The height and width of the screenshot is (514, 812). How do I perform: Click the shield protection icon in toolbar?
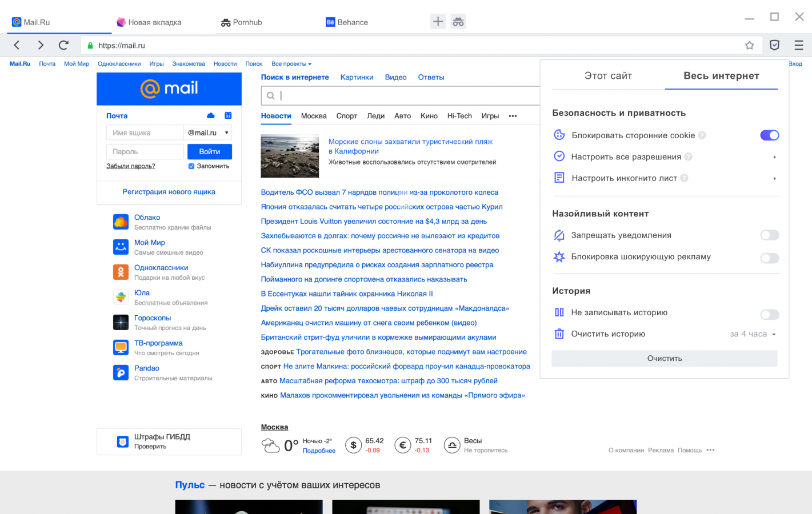click(x=774, y=45)
